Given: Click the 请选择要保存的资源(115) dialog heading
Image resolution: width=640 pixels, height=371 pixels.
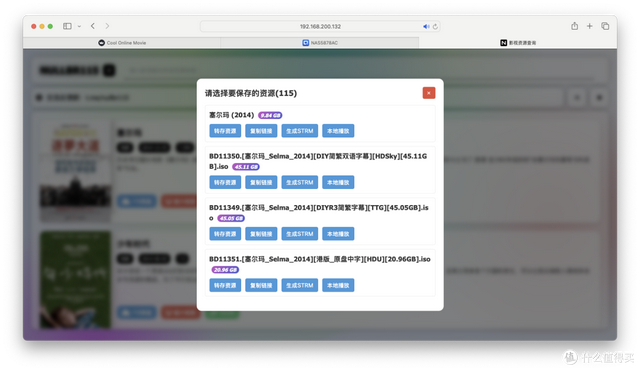Looking at the screenshot, I should tap(251, 93).
